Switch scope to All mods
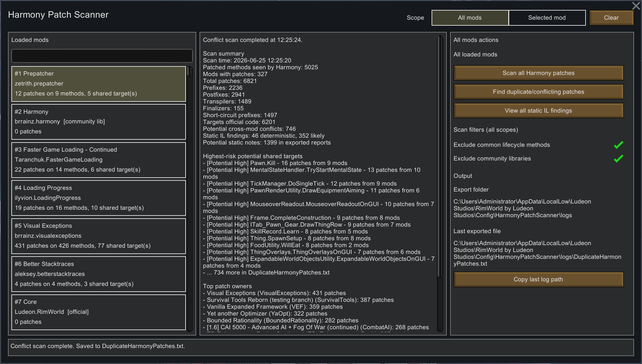 (470, 18)
